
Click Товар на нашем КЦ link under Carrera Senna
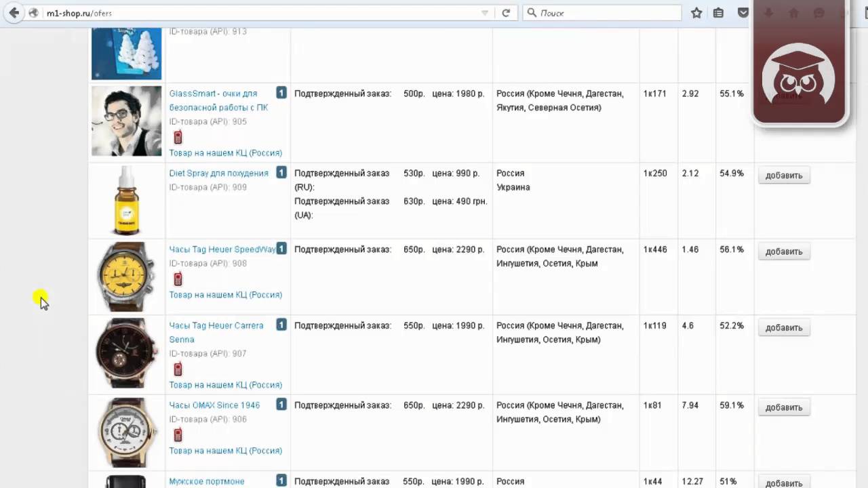(x=225, y=384)
